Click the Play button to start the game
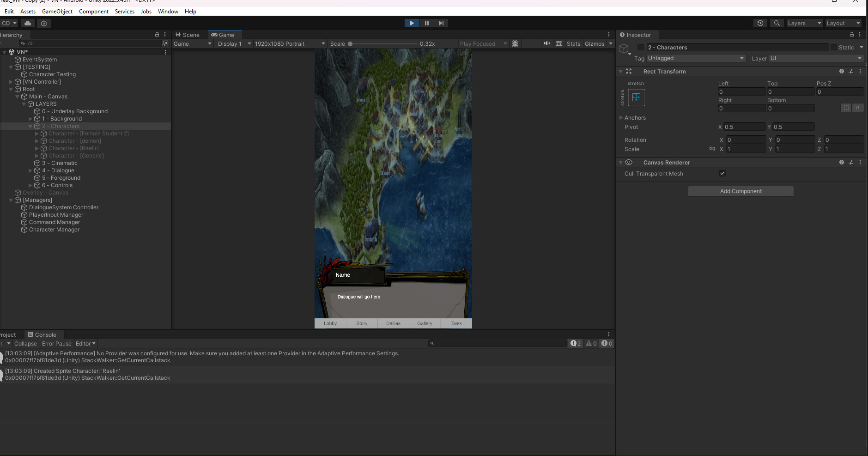 point(411,23)
